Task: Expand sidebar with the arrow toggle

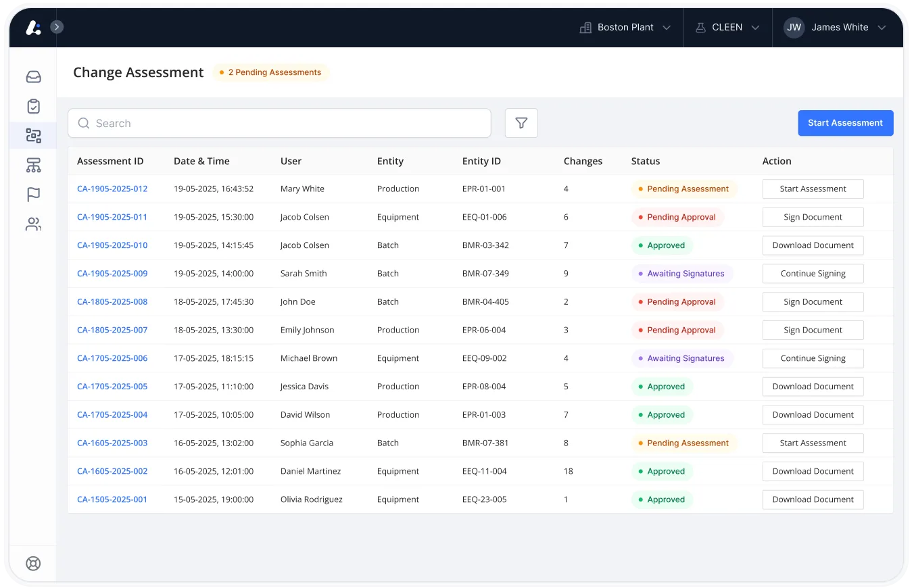Action: [57, 27]
